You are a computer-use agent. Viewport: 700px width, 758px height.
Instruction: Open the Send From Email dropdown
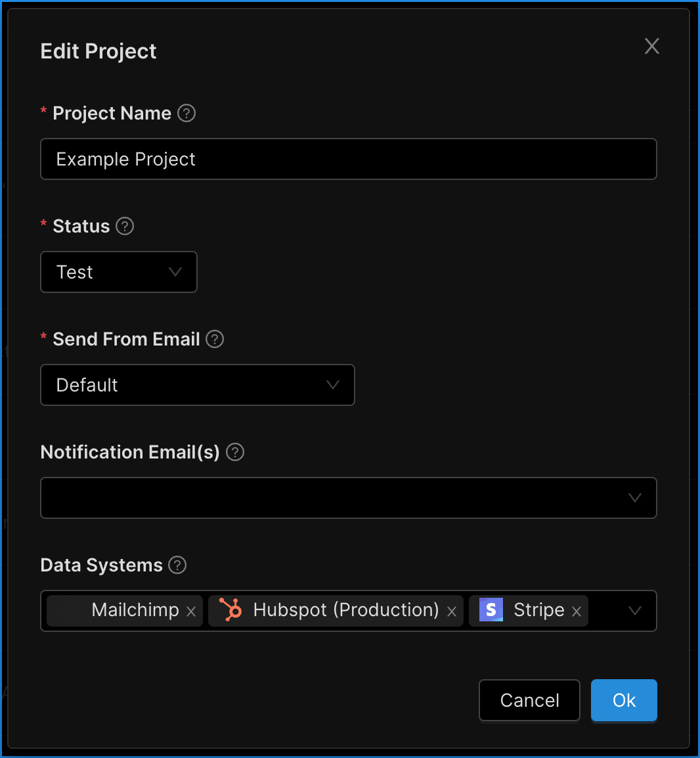(x=197, y=385)
